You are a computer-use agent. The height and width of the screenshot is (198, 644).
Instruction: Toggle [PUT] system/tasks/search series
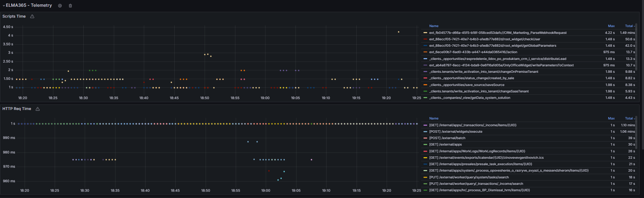pos(469,177)
